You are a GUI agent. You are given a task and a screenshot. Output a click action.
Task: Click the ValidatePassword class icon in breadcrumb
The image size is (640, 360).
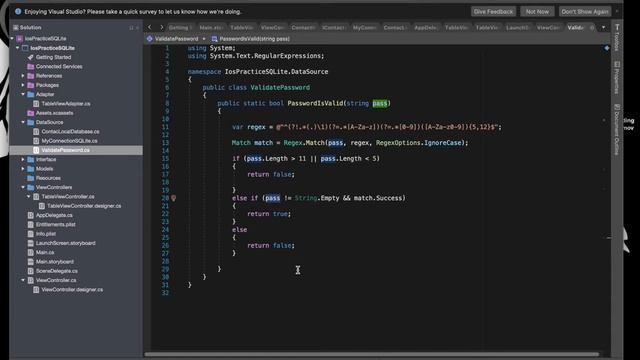click(x=149, y=39)
